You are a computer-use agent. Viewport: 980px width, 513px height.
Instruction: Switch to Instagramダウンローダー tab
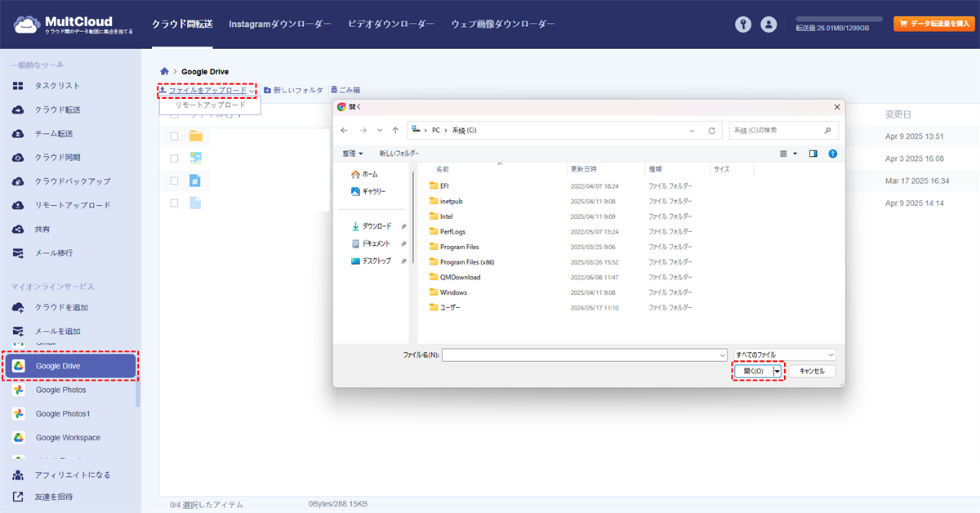[280, 24]
